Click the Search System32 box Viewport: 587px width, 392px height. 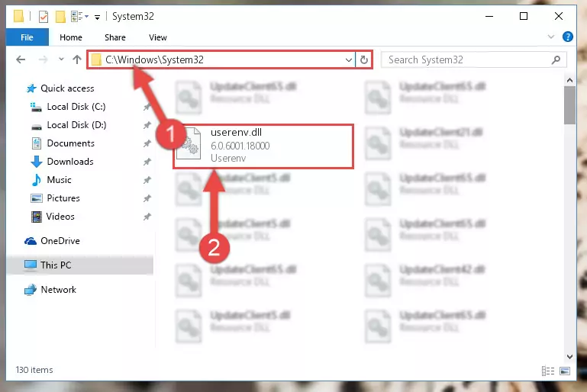click(x=473, y=59)
